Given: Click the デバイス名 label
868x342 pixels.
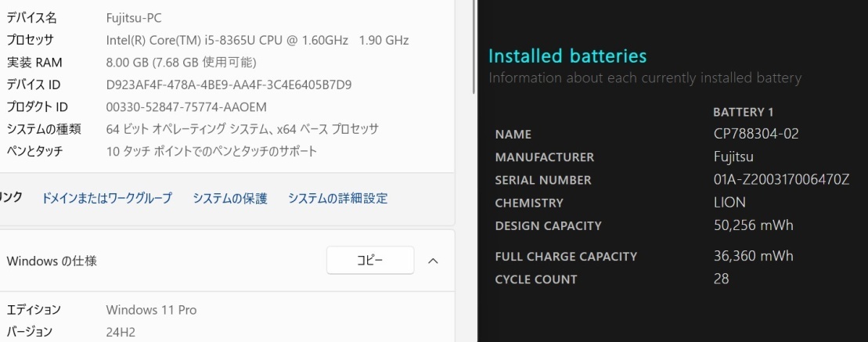Looking at the screenshot, I should point(31,18).
